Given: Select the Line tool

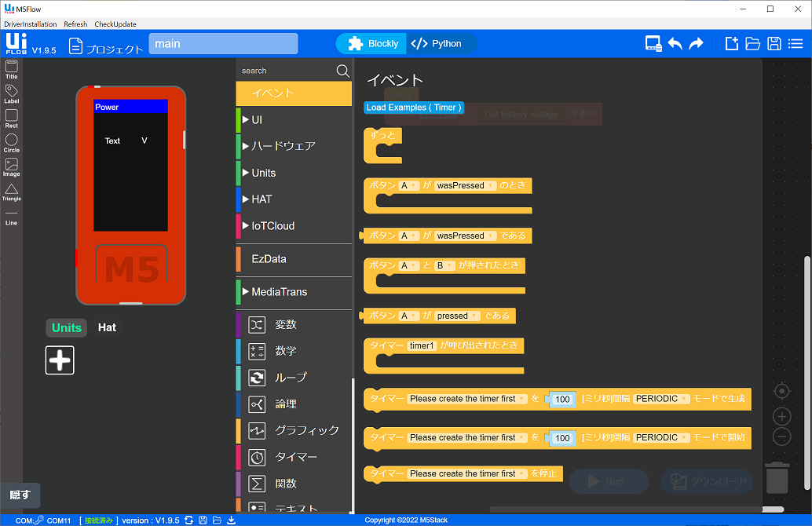Looking at the screenshot, I should [12, 217].
